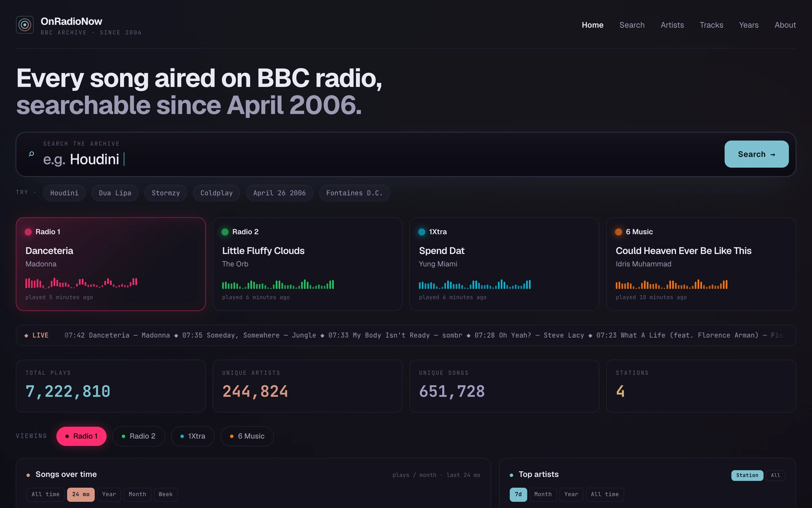Switch viewing to Radio 1 pill

point(82,436)
